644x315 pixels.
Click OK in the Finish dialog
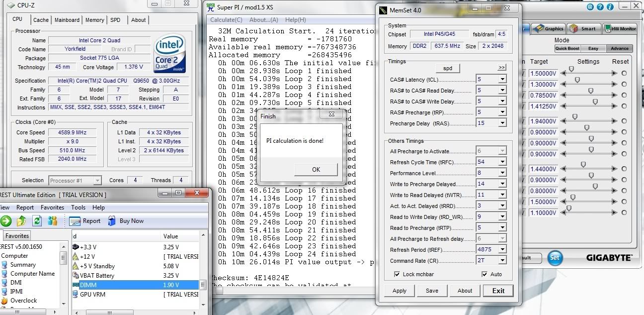tap(316, 170)
